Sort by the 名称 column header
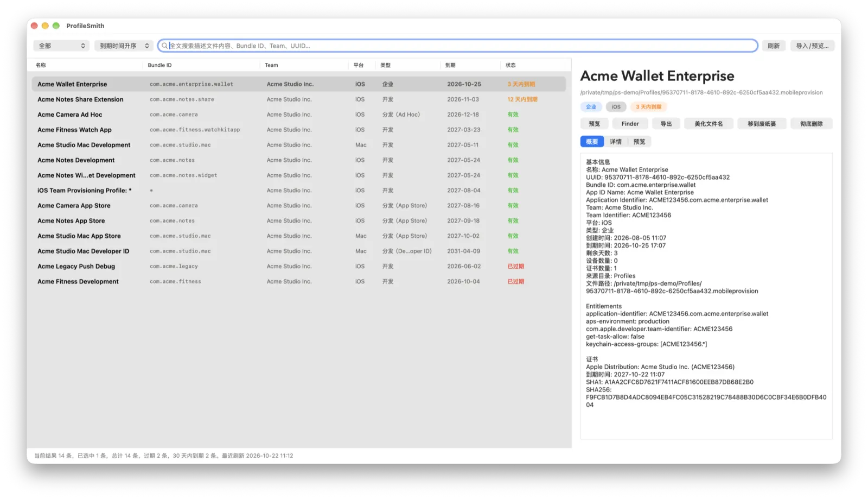The height and width of the screenshot is (499, 868). click(86, 65)
